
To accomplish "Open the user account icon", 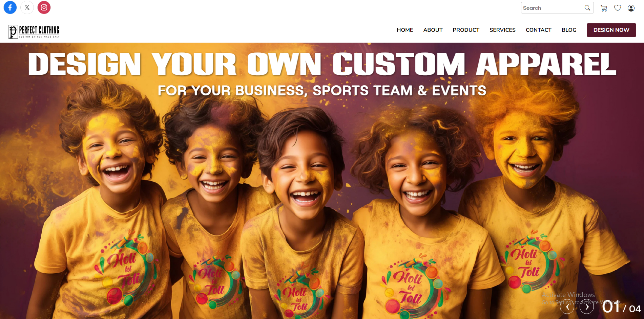I will point(631,8).
